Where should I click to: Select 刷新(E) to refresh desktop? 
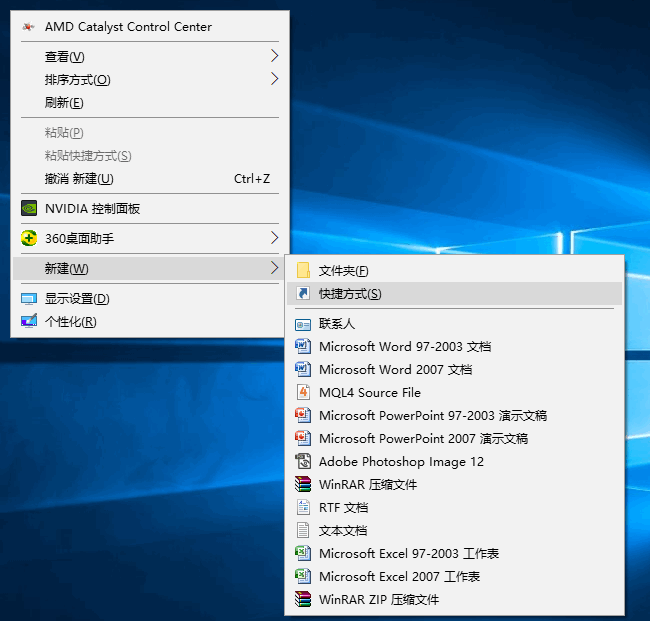(64, 103)
